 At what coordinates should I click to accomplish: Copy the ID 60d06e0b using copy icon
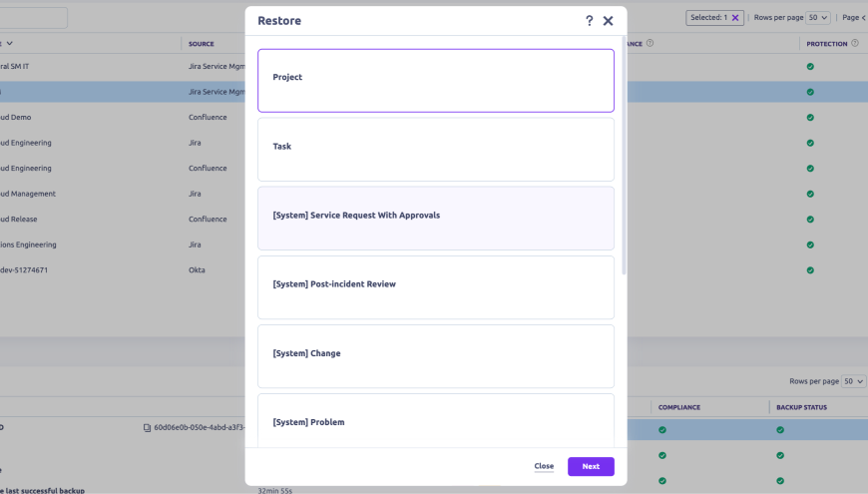pyautogui.click(x=148, y=428)
